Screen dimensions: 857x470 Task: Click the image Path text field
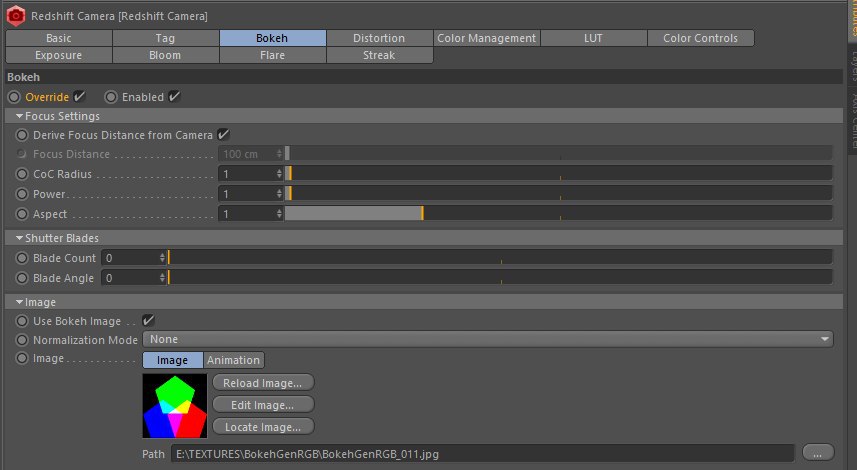point(482,454)
